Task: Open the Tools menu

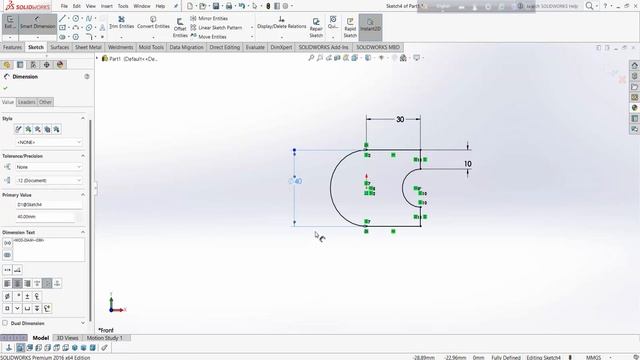Action: point(123,6)
